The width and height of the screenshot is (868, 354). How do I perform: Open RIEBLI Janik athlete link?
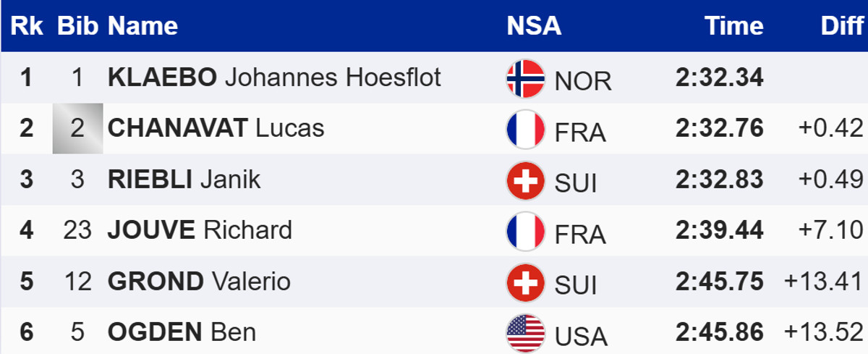[x=184, y=180]
